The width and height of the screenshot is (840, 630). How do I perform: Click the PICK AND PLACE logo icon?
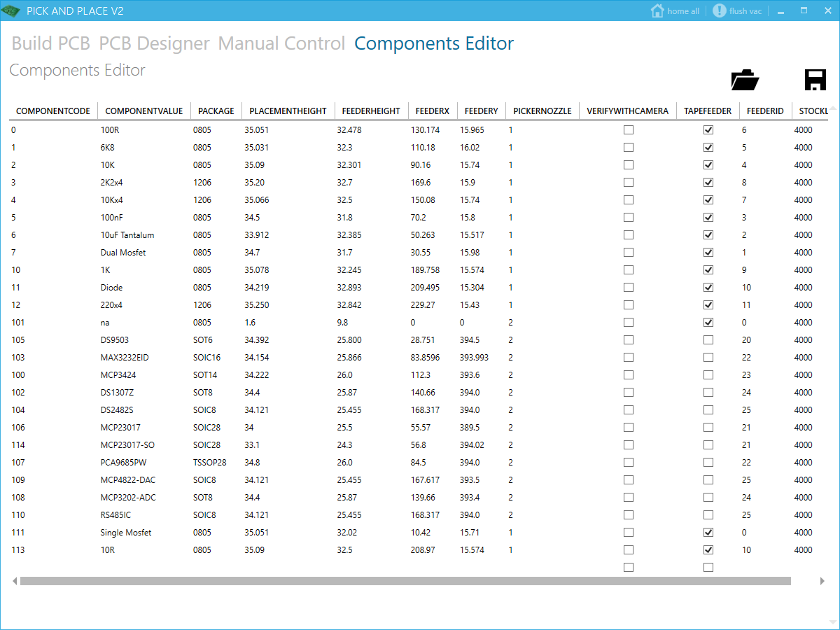tap(10, 10)
